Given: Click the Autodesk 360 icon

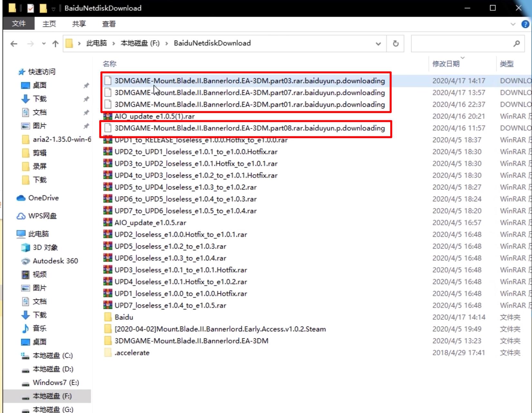Looking at the screenshot, I should [25, 261].
